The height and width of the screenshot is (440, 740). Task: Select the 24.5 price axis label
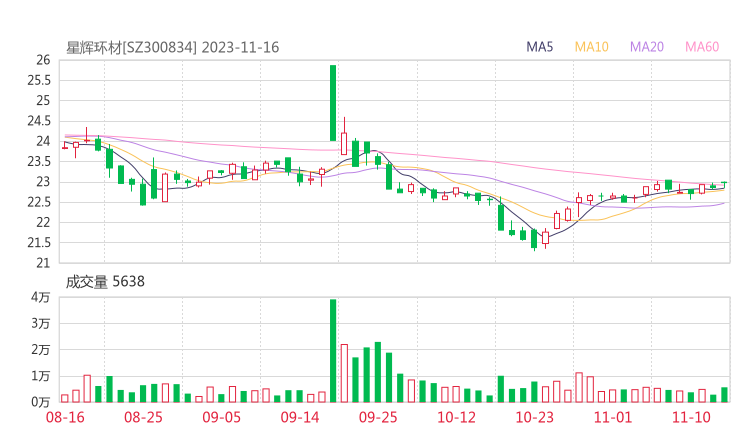click(x=39, y=121)
